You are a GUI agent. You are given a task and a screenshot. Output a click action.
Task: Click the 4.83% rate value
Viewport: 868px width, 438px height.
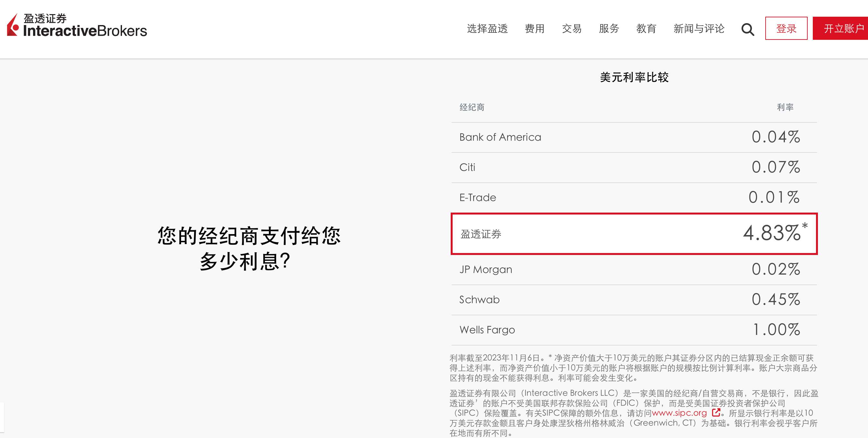pyautogui.click(x=772, y=233)
